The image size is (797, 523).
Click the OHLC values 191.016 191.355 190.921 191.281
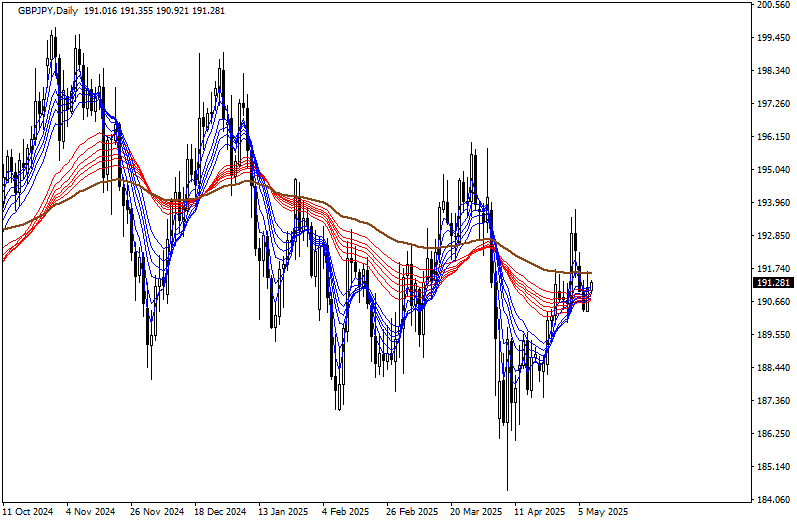click(154, 11)
